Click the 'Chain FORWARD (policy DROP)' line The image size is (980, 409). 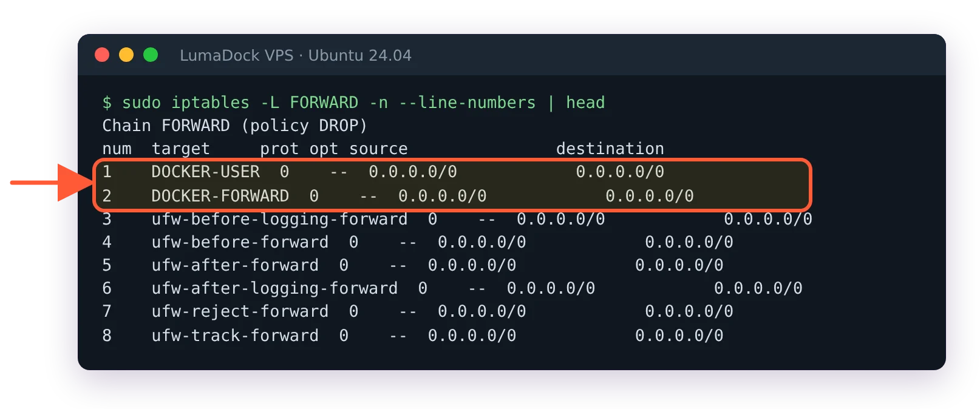pos(235,126)
